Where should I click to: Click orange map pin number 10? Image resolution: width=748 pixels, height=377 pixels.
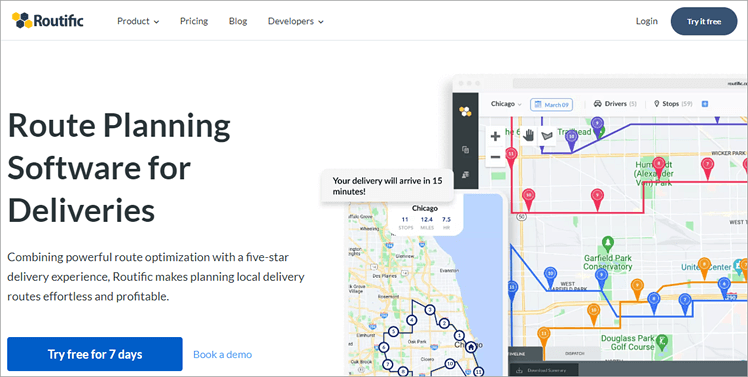pyautogui.click(x=593, y=313)
